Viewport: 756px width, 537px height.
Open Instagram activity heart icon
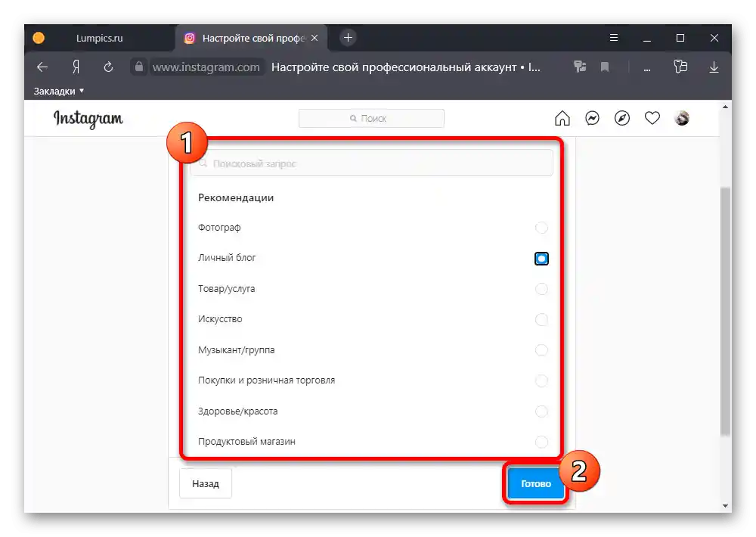[652, 118]
